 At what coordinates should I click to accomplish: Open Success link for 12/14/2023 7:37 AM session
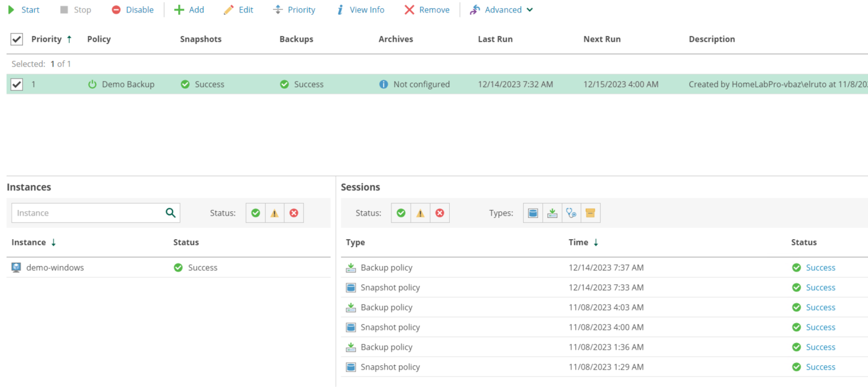point(820,268)
